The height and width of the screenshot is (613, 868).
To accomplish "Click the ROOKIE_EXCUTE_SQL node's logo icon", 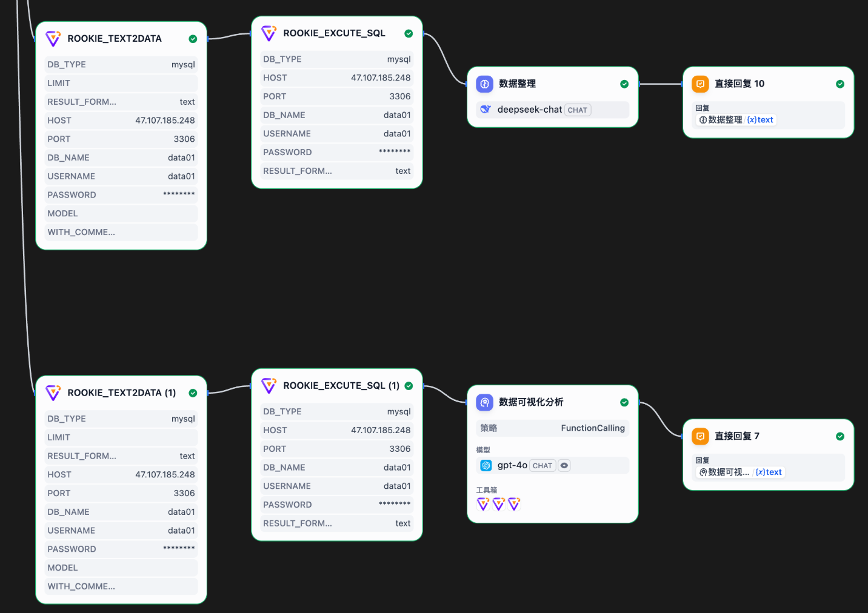I will pos(269,33).
